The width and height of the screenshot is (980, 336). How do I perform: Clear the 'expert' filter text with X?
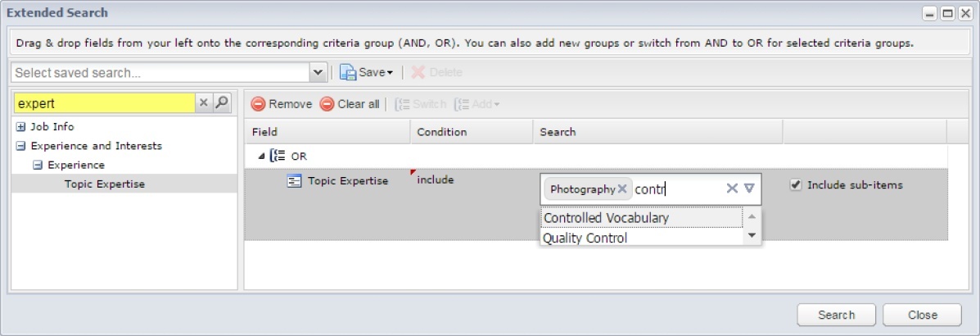(204, 103)
